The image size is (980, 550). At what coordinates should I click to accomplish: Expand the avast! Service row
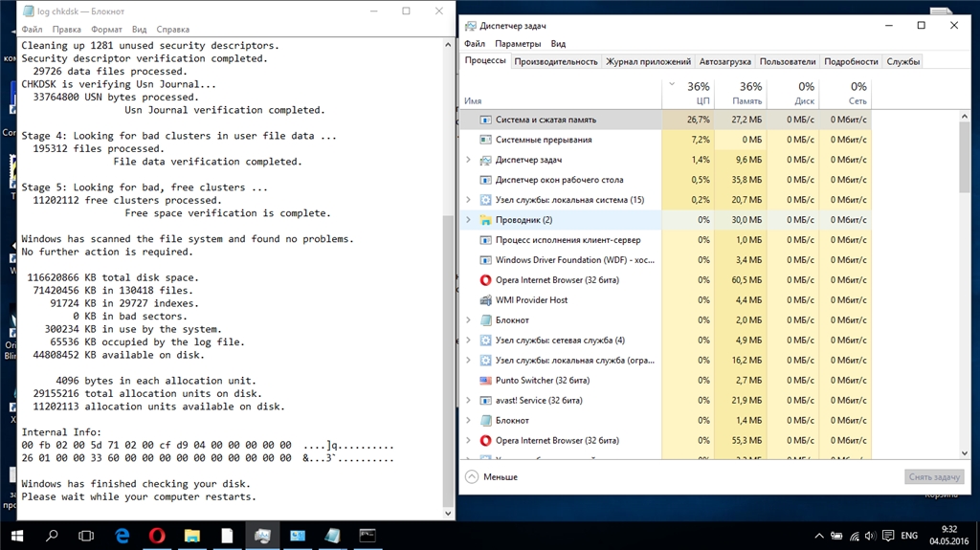(468, 400)
